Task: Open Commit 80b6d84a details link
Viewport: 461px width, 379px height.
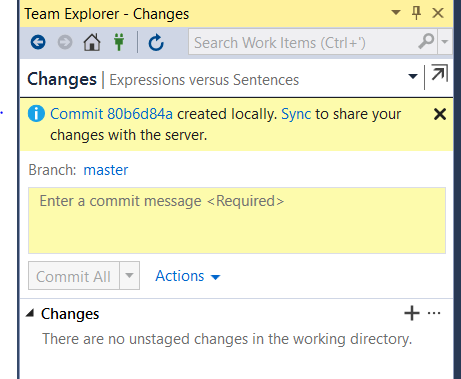Action: coord(111,114)
